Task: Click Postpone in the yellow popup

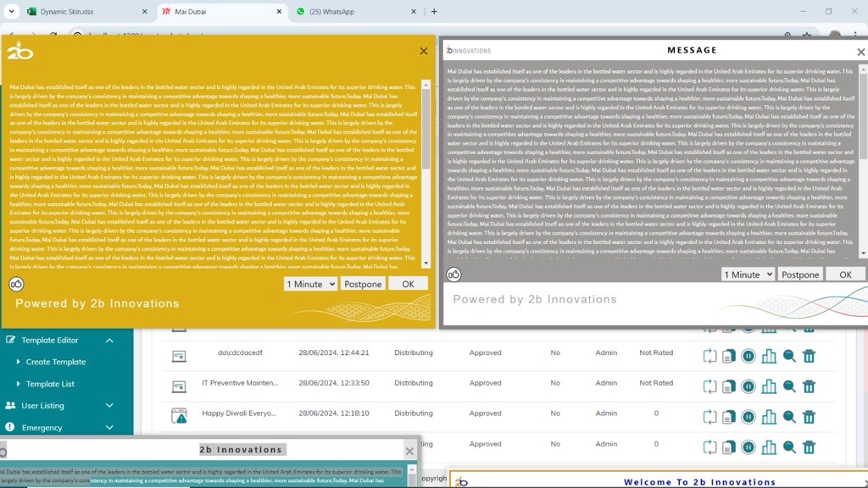Action: tap(363, 284)
